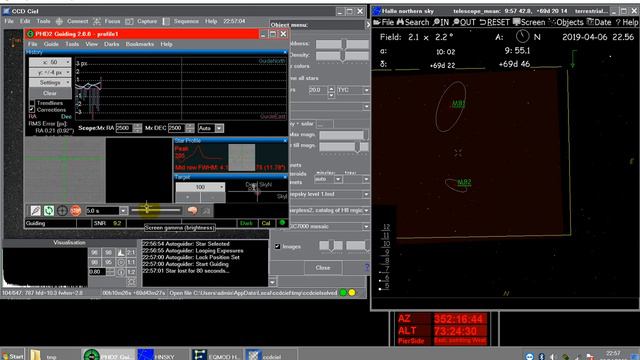Click the M82 label in HNSKY sky map
The image size is (640, 360).
[x=464, y=182]
